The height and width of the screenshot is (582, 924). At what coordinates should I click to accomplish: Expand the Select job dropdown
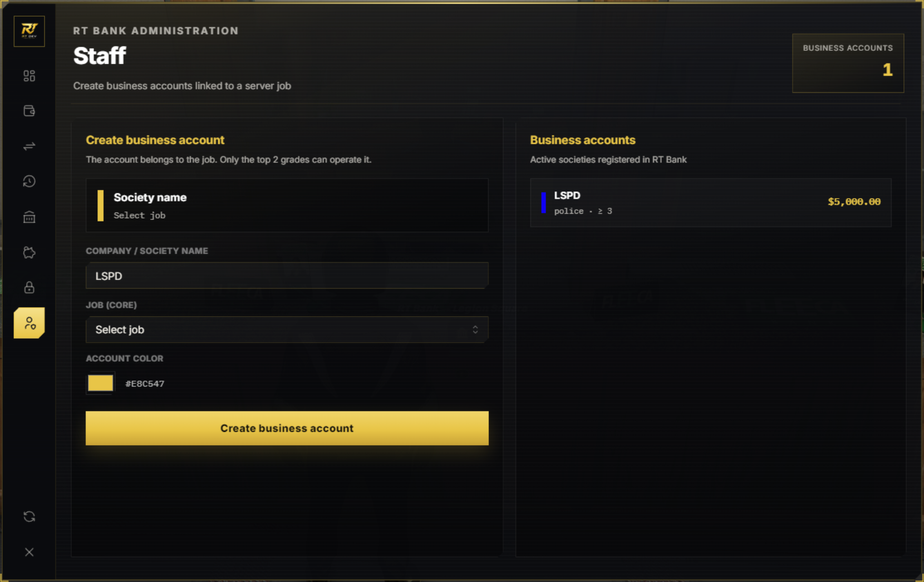point(287,330)
